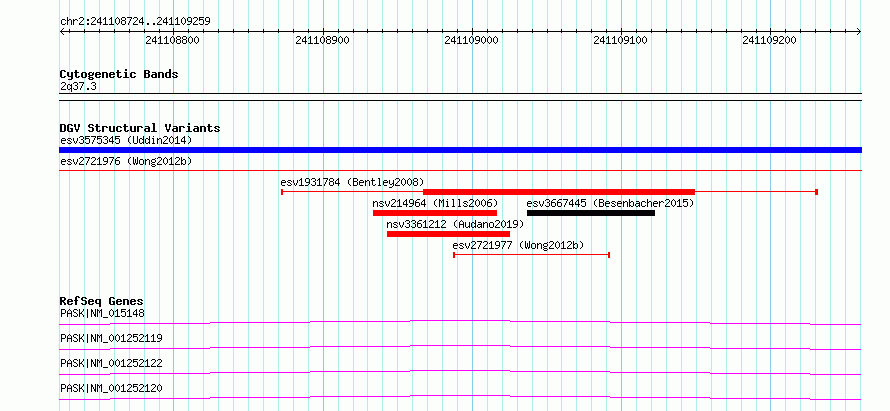The height and width of the screenshot is (411, 890).
Task: Click the thick red esv1931784 variant bar
Action: click(x=559, y=192)
